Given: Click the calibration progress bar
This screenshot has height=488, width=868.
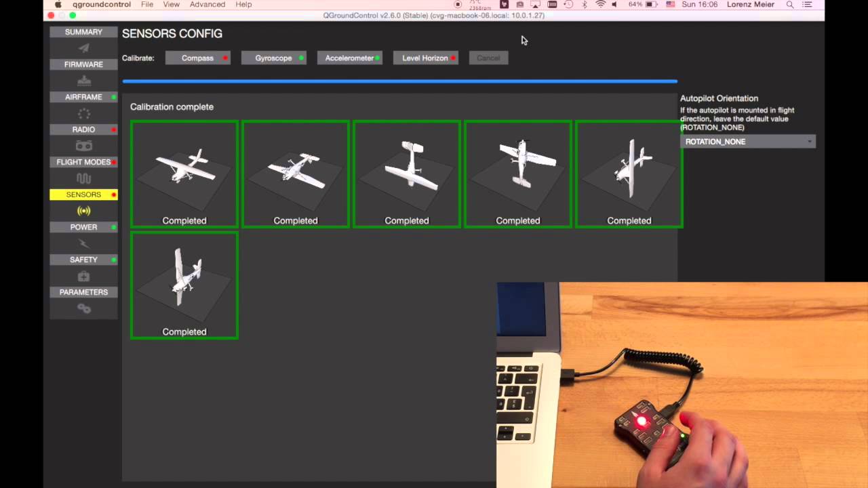Looking at the screenshot, I should (399, 81).
